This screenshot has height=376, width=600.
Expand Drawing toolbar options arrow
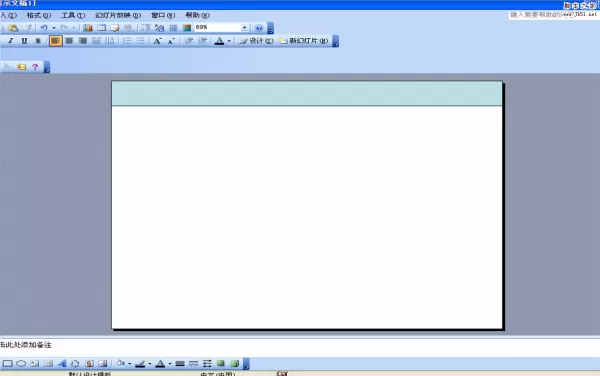click(246, 364)
